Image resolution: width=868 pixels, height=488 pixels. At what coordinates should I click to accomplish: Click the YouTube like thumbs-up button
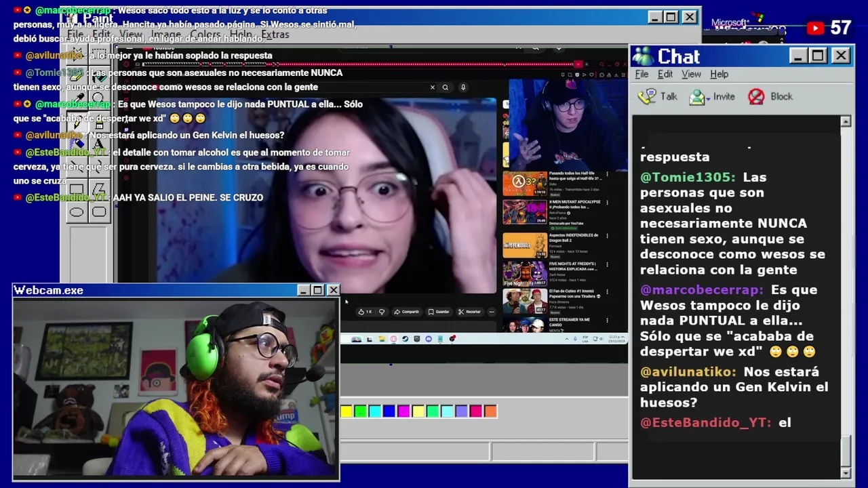364,312
